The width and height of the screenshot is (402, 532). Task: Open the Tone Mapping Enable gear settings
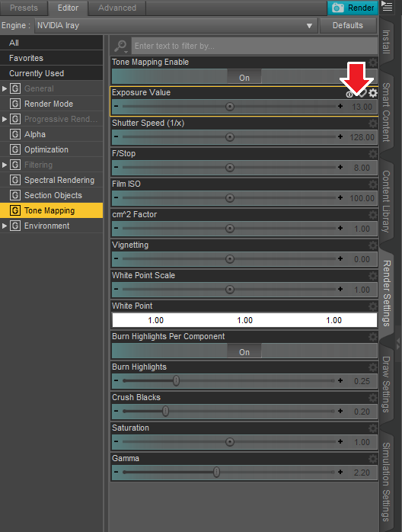click(373, 62)
